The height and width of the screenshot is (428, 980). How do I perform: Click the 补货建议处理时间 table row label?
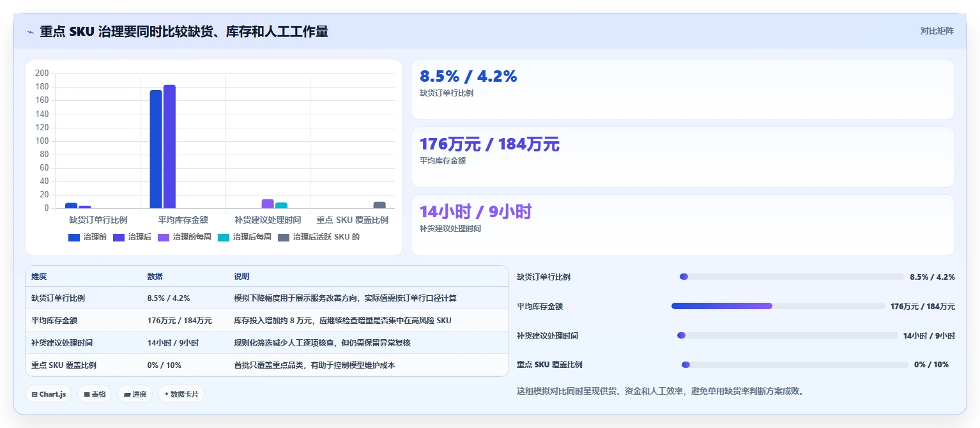(x=62, y=342)
